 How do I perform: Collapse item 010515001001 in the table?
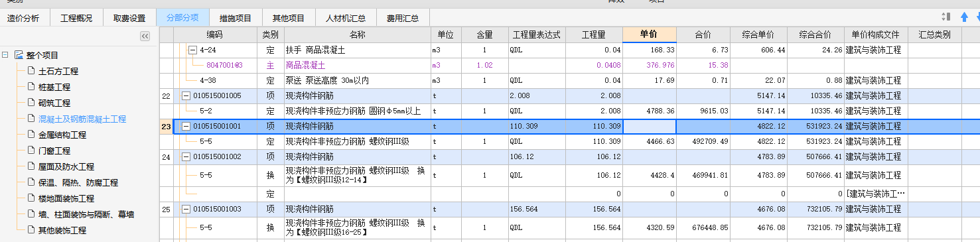186,126
